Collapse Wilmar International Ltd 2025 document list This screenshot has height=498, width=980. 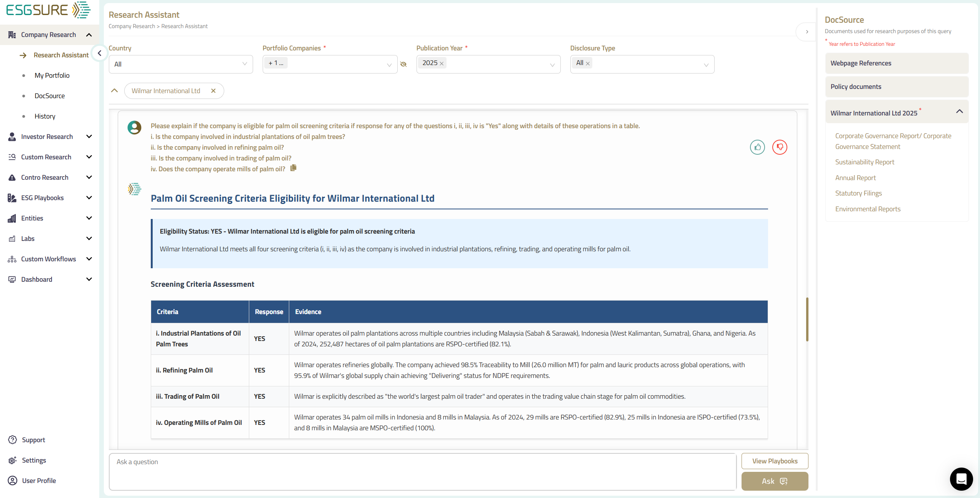(x=960, y=112)
